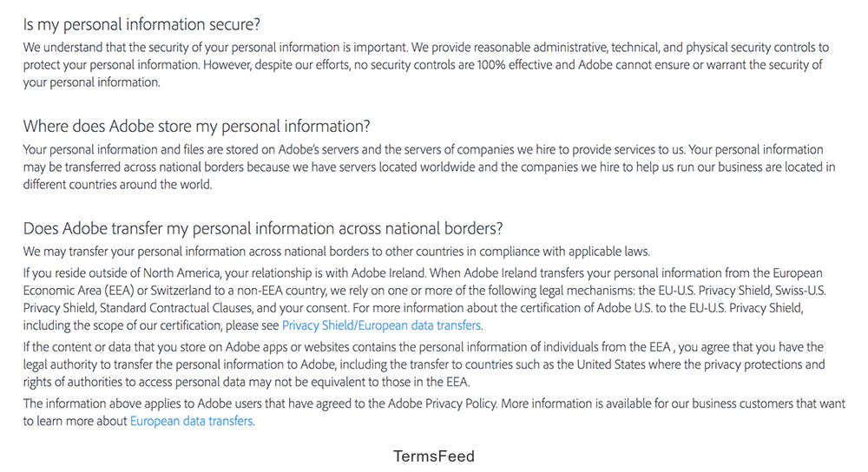Click the paragraph starting 'We understand that the security'
Image resolution: width=868 pixels, height=472 pixels.
click(x=425, y=65)
